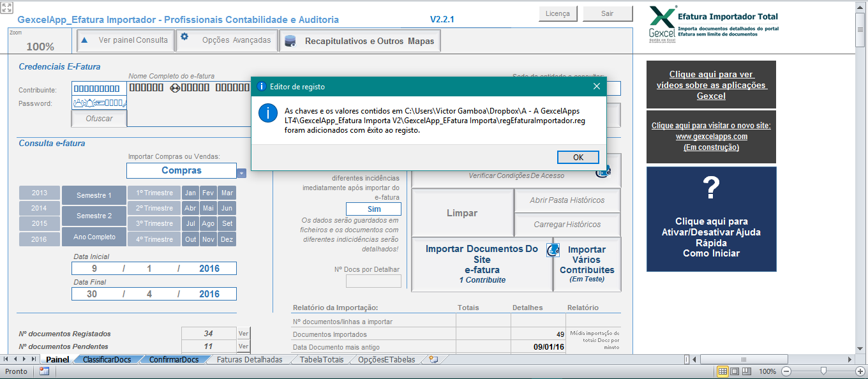Image resolution: width=868 pixels, height=379 pixels.
Task: Click the zoom in plus button
Action: [x=860, y=371]
